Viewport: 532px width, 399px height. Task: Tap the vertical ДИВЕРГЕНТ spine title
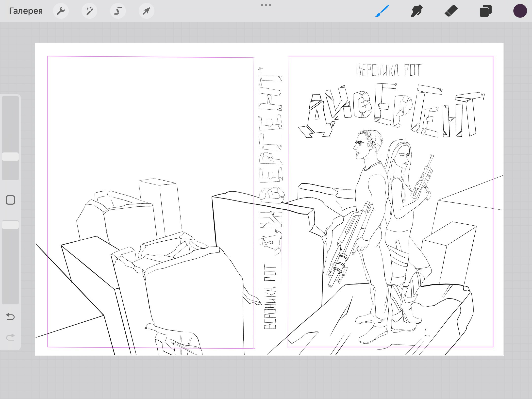pos(271,161)
